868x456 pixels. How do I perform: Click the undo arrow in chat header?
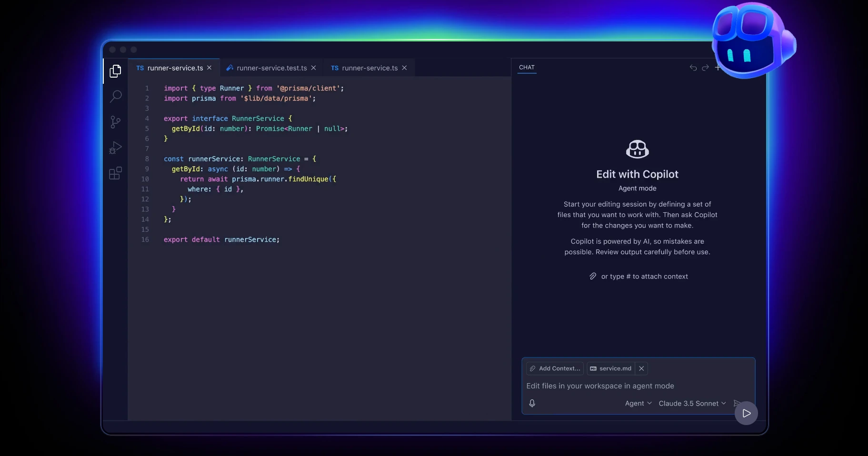pos(693,68)
